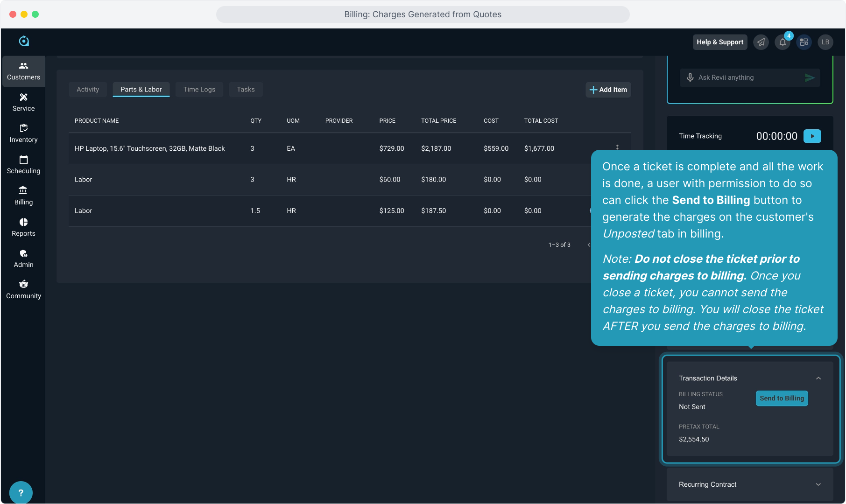Open Inventory from the sidebar
The height and width of the screenshot is (504, 846).
coord(23,134)
